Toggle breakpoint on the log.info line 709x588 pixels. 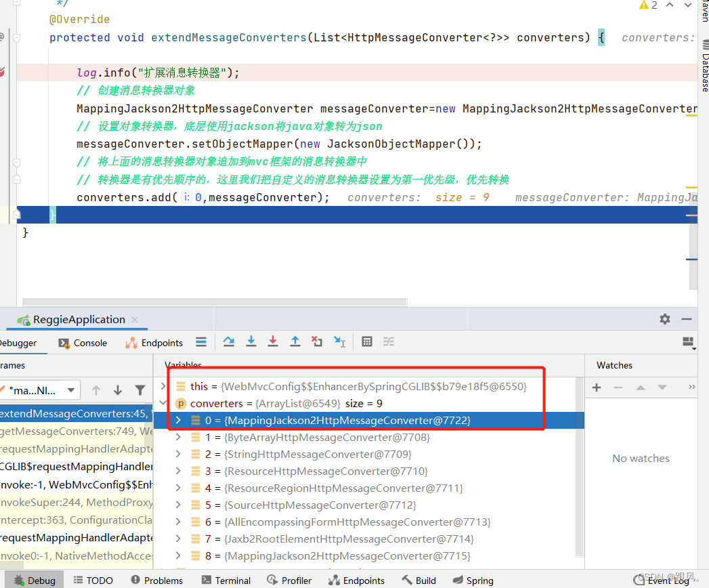pyautogui.click(x=1, y=72)
